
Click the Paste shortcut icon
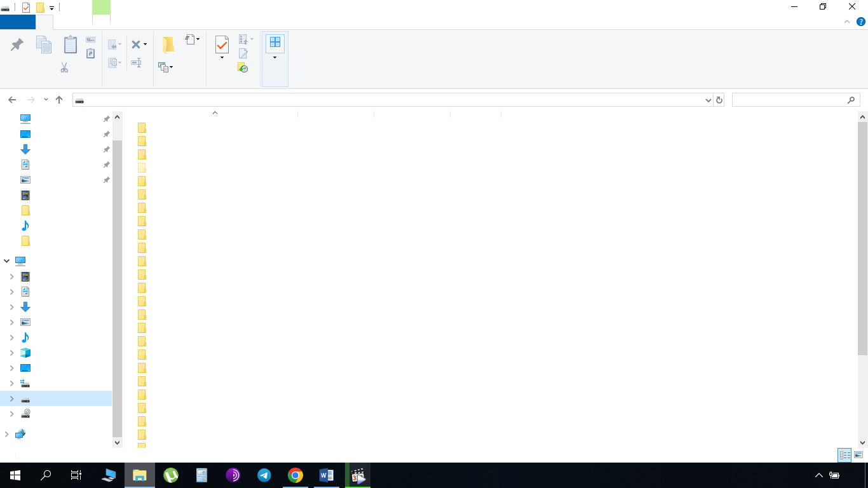tap(91, 53)
